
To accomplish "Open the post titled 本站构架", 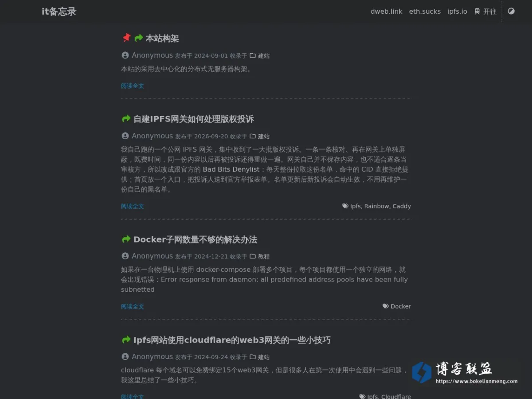I will pos(162,39).
